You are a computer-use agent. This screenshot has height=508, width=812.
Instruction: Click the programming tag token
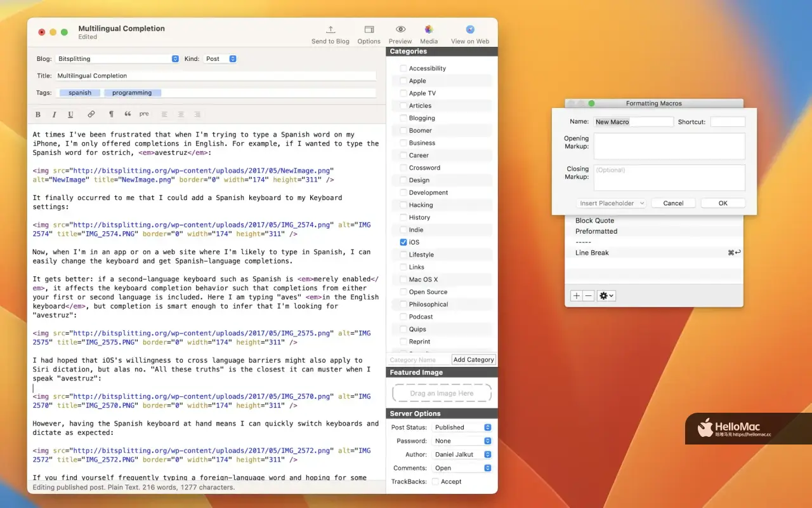[132, 93]
